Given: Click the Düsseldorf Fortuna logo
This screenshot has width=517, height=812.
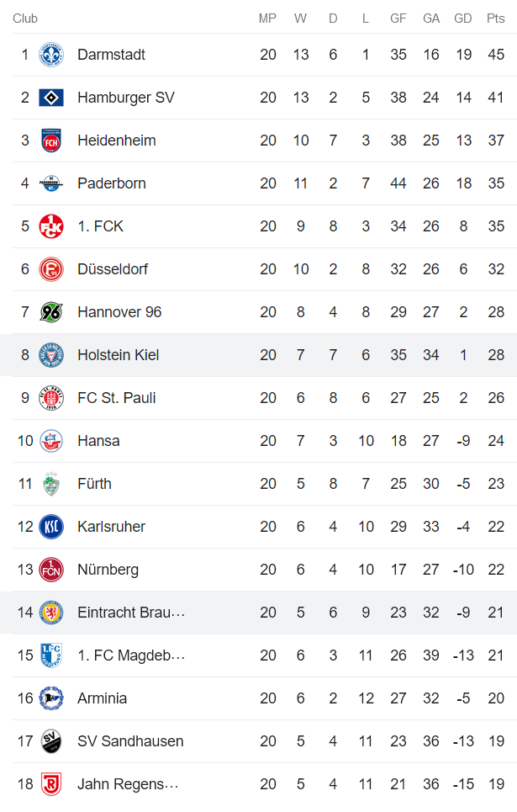Looking at the screenshot, I should pyautogui.click(x=51, y=269).
